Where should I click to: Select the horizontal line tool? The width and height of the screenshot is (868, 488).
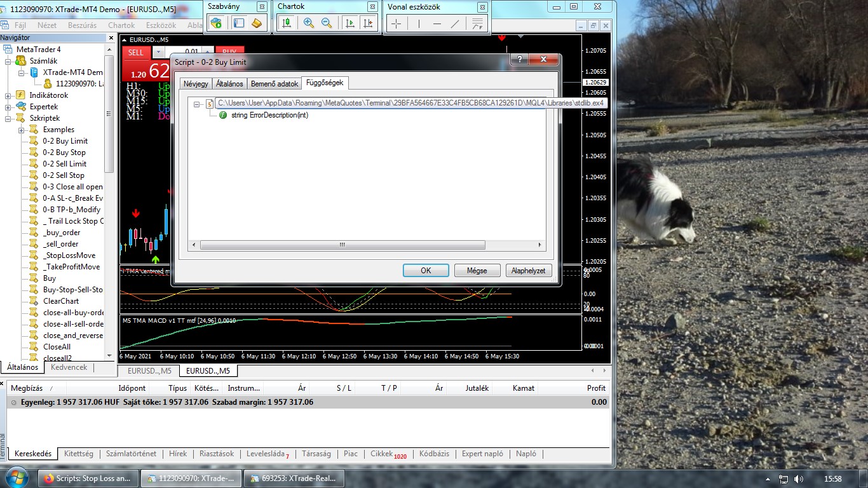tap(437, 23)
